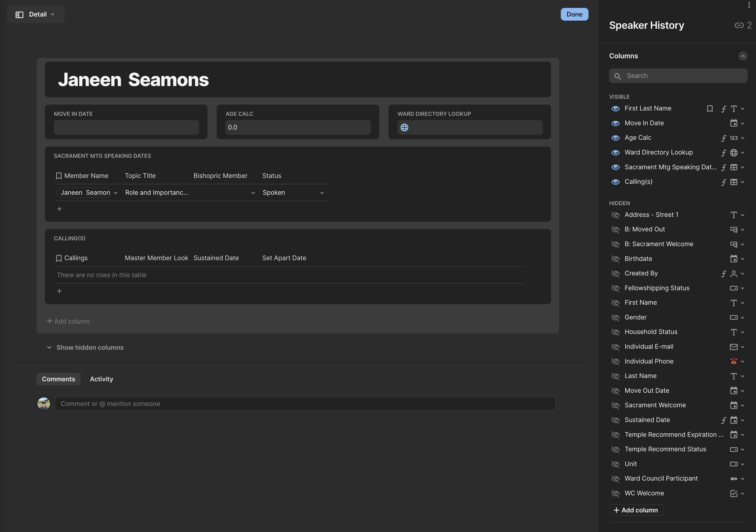Hide the Move In Date column
The width and height of the screenshot is (756, 532).
(615, 123)
